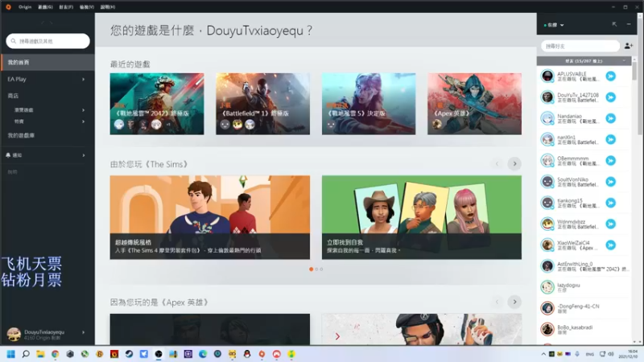Join tiankong15's game using blue arrow
644x362 pixels.
coord(611,203)
